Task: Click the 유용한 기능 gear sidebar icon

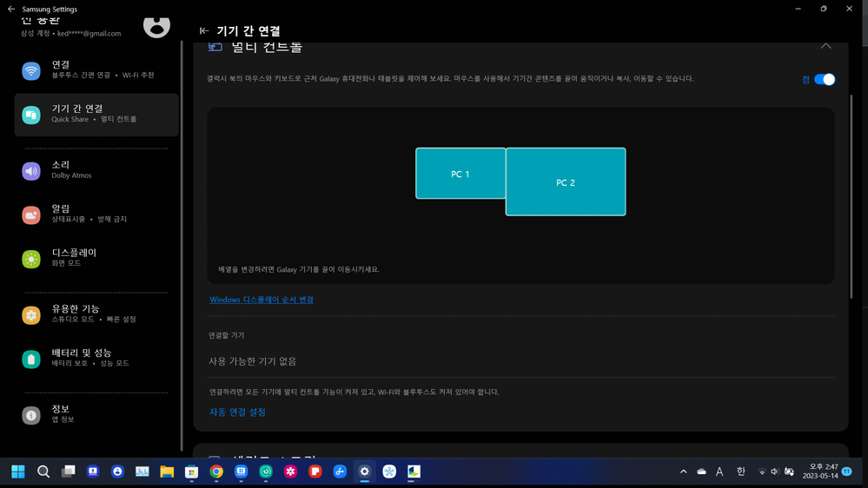Action: coord(31,315)
